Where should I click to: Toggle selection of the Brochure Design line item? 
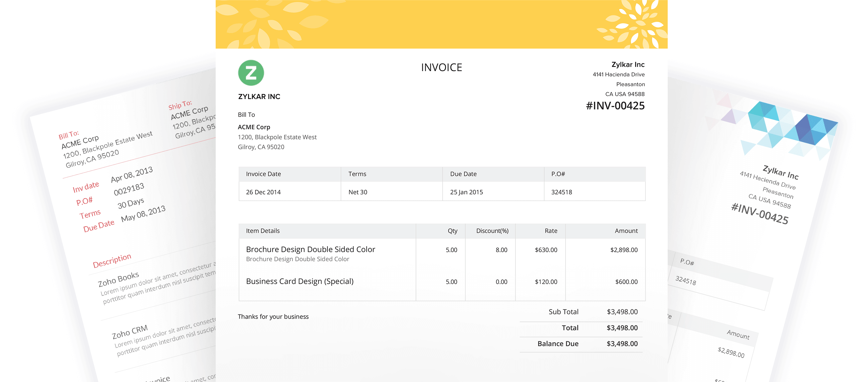(x=310, y=249)
